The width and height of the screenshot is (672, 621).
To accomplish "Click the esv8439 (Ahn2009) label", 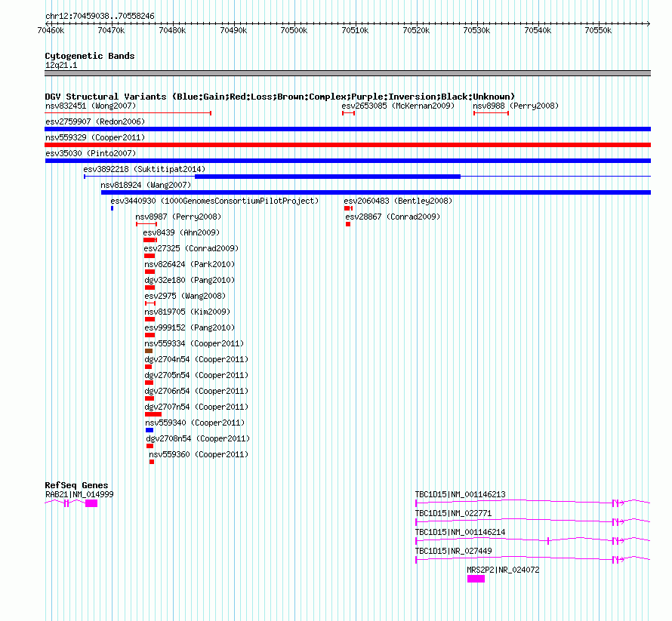I will pyautogui.click(x=181, y=232).
